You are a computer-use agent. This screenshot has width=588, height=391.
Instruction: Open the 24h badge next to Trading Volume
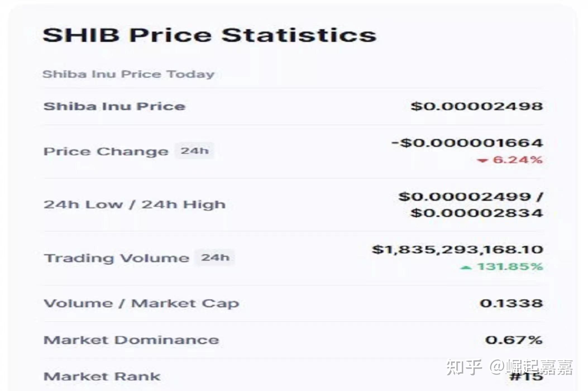215,258
